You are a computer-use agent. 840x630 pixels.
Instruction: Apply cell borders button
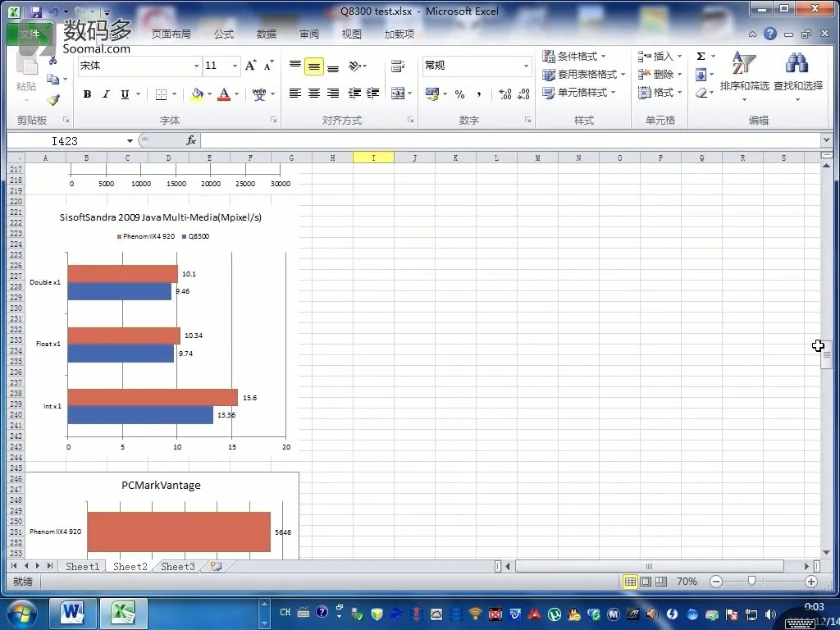pyautogui.click(x=161, y=94)
